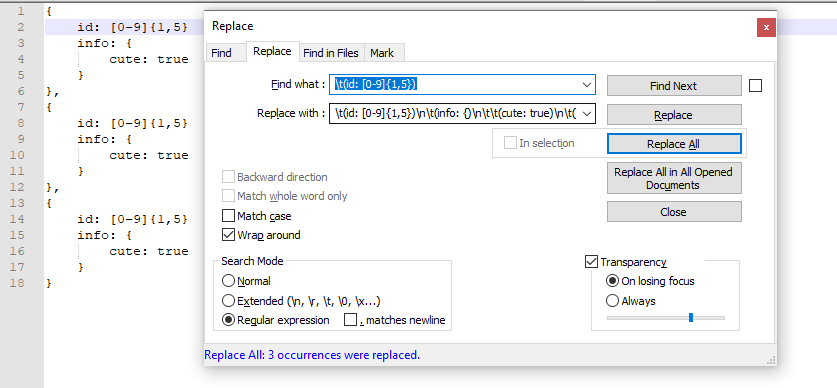Select Extended search mode
This screenshot has width=837, height=388.
[x=228, y=300]
